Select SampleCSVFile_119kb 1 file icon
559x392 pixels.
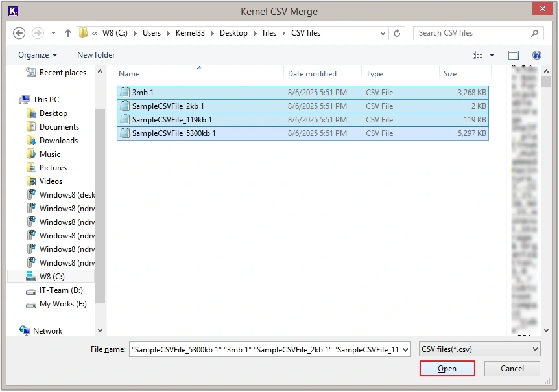coord(125,119)
